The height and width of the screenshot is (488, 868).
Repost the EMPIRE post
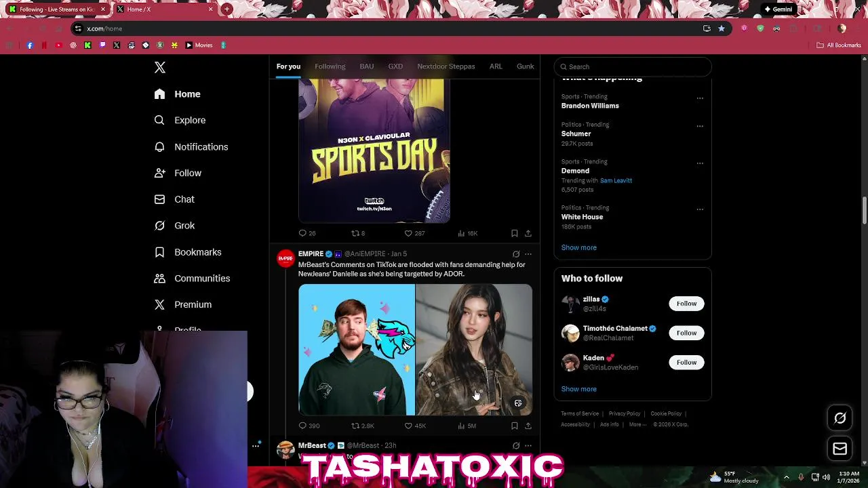363,426
